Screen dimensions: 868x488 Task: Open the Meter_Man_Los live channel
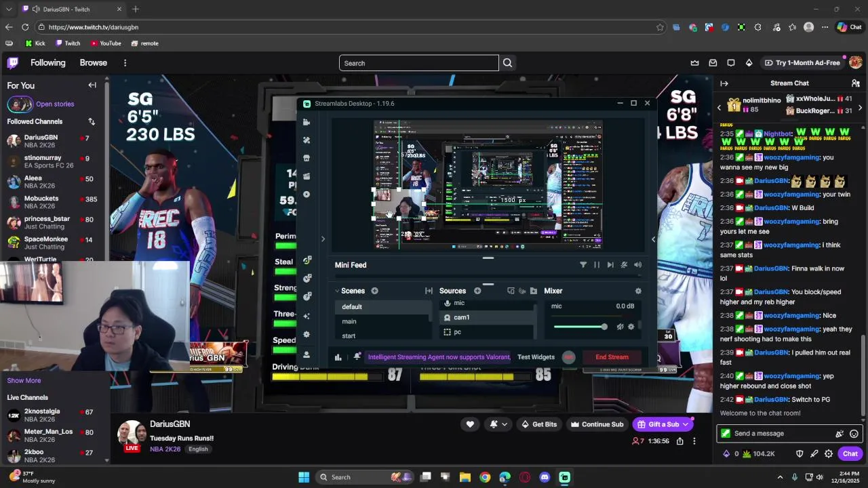[54, 435]
